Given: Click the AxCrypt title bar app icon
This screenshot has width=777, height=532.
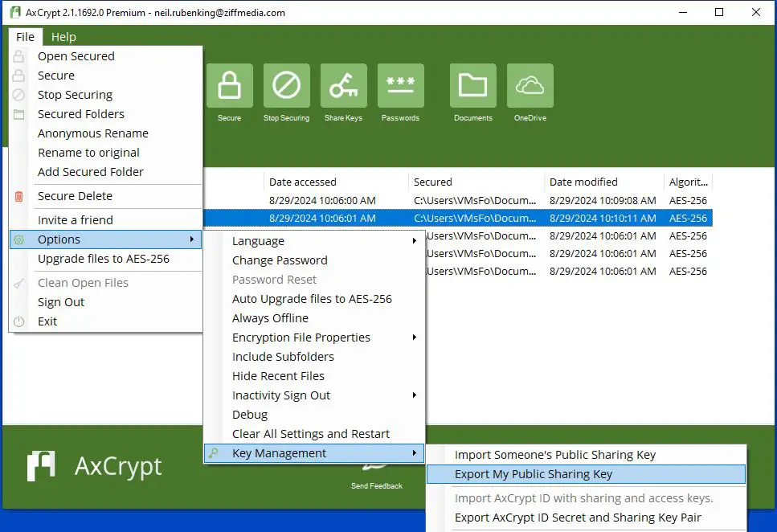Looking at the screenshot, I should tap(15, 12).
